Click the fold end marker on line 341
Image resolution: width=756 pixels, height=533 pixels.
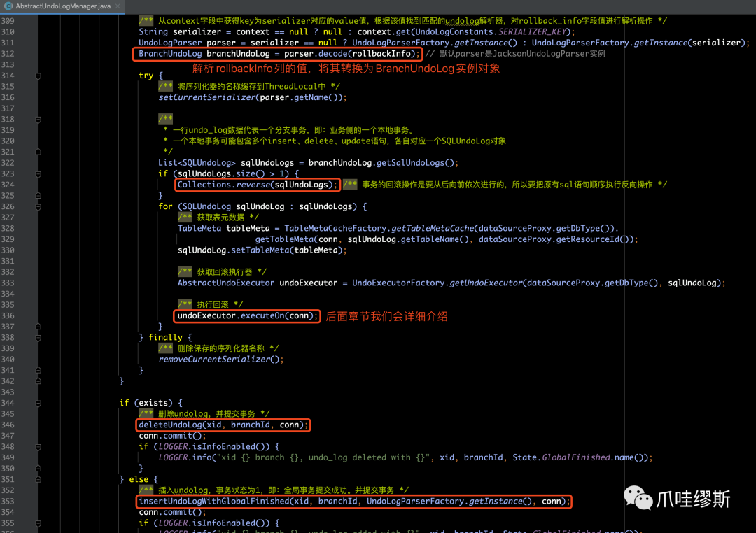pyautogui.click(x=38, y=371)
